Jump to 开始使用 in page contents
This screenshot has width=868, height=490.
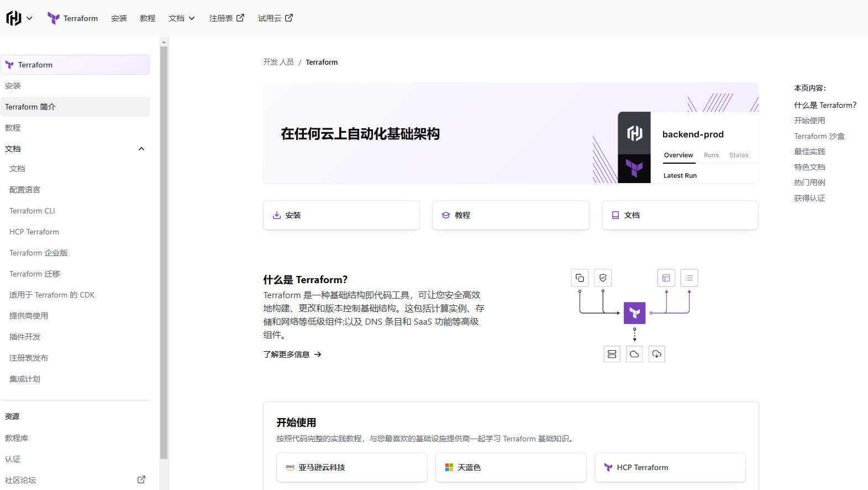(x=809, y=121)
